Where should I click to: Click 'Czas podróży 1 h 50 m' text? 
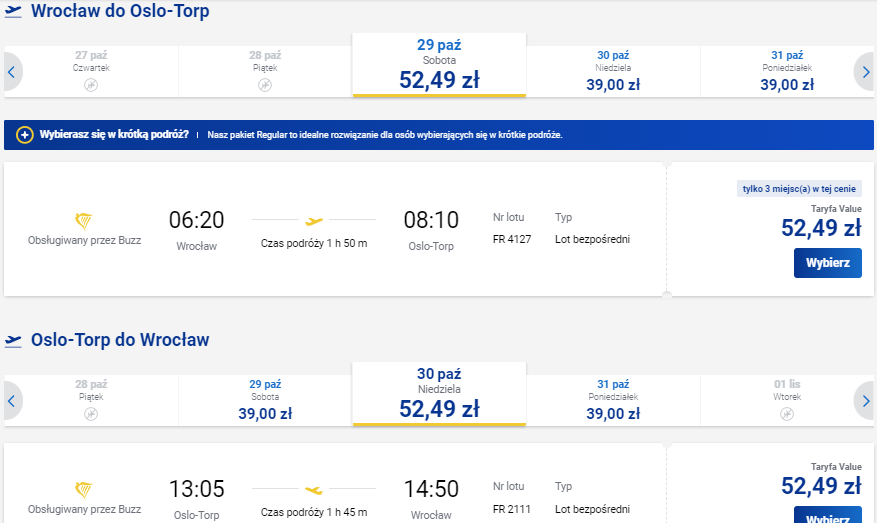pyautogui.click(x=314, y=243)
